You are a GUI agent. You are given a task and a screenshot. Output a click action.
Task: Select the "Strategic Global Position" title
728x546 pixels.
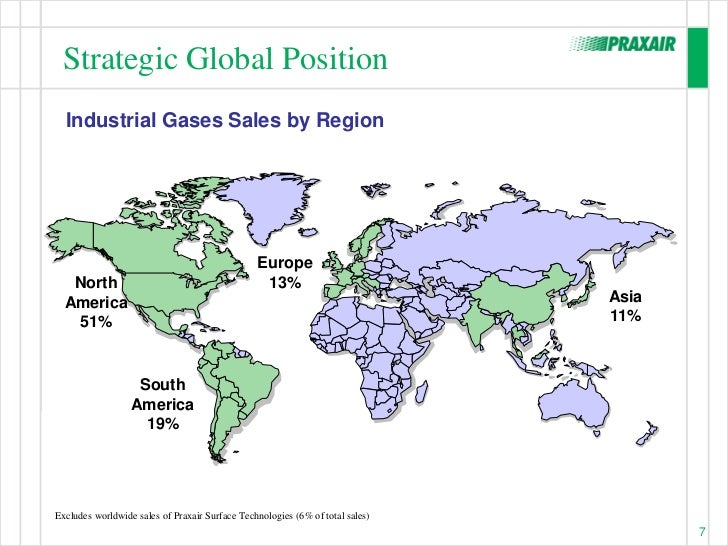pos(225,59)
